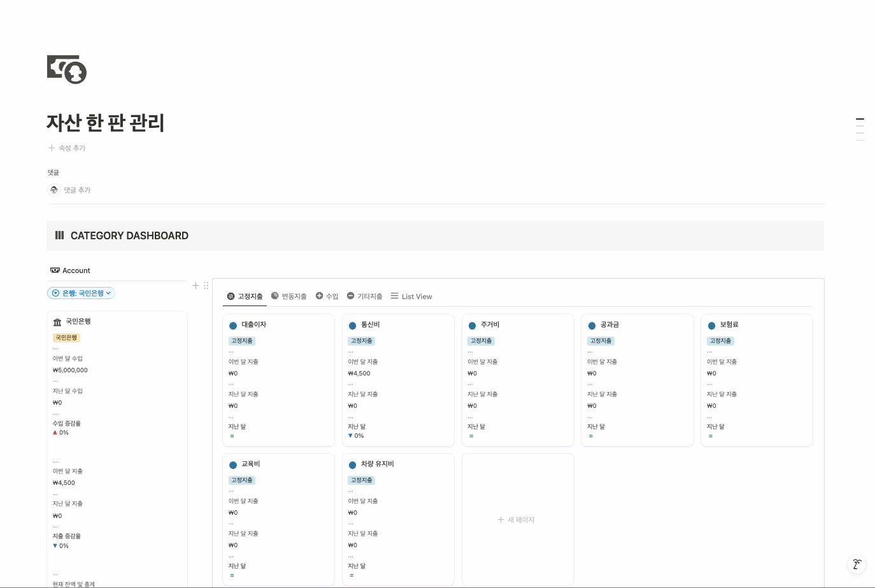This screenshot has height=588, width=875.
Task: Open the 은행: 국민은행 filter dropdown
Action: (82, 293)
